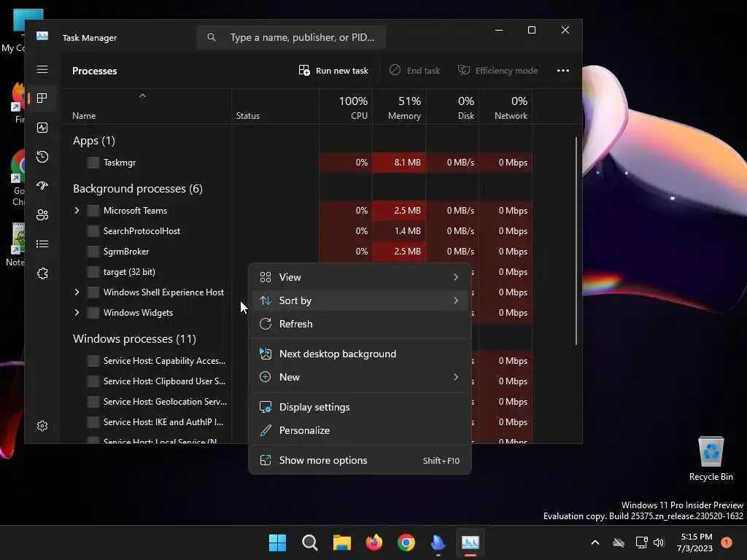Screen dimensions: 747x560
Task: Focus the name, publisher, or PID search field
Action: pos(291,37)
